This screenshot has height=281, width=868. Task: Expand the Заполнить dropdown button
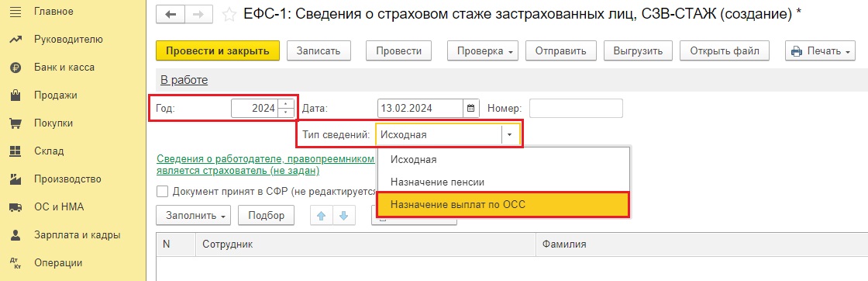[x=194, y=216]
